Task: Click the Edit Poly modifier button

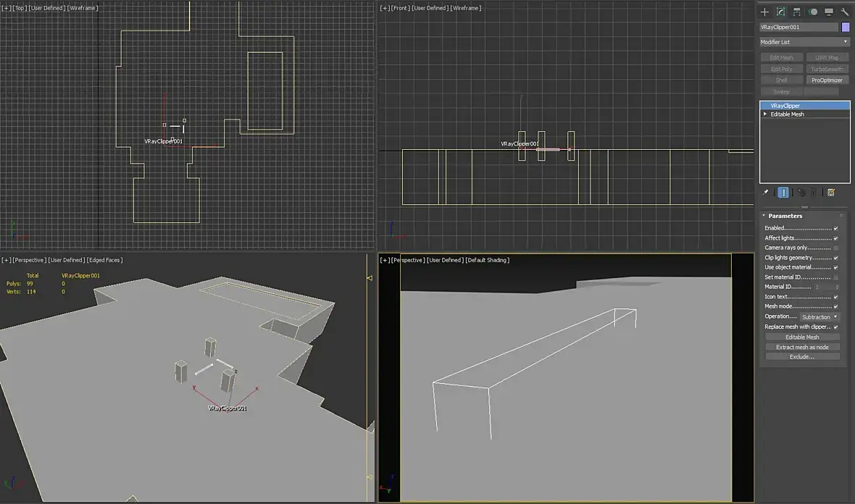Action: coord(781,69)
